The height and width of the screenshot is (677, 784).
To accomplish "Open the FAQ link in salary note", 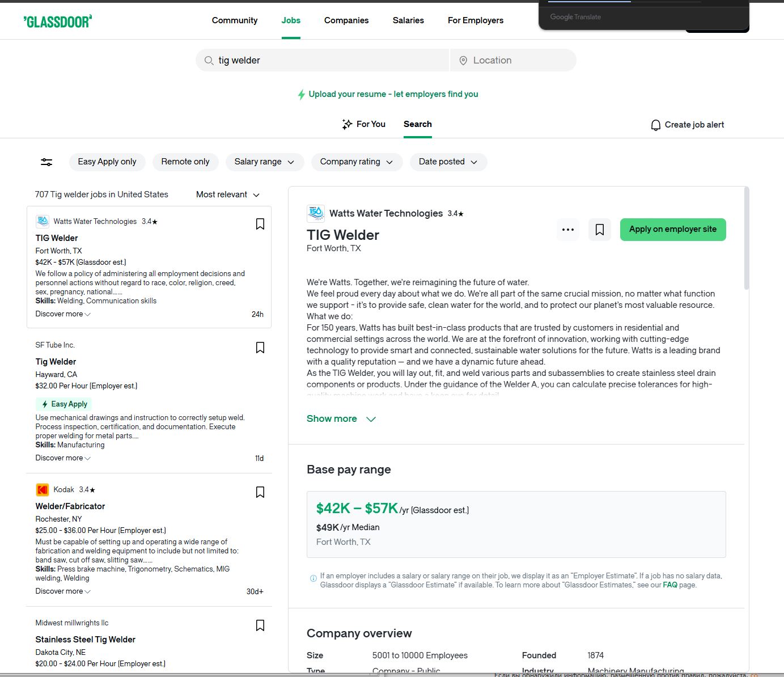I will coord(670,585).
